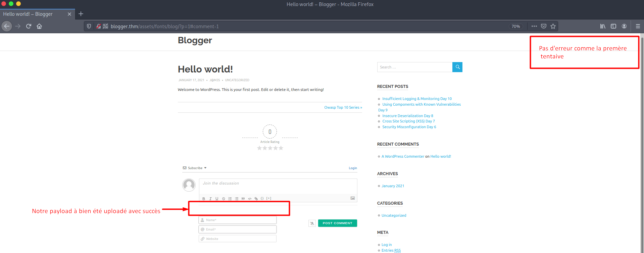
Task: Show the browser sidebars
Action: pos(613,26)
